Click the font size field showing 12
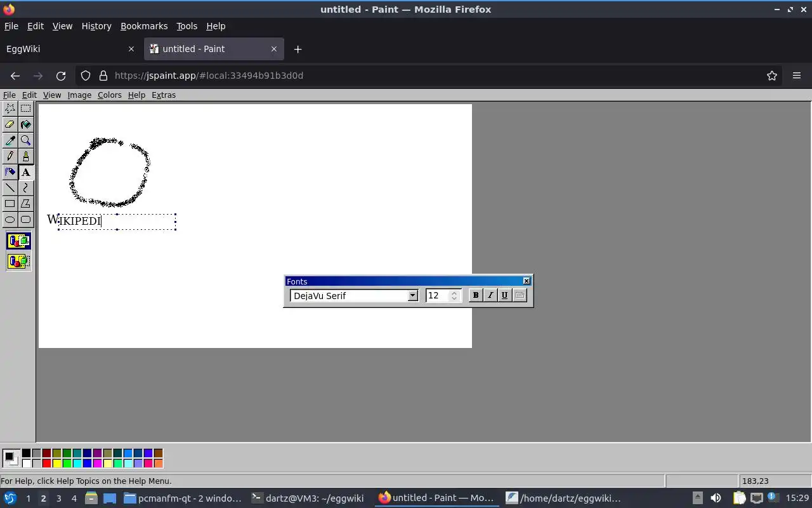The image size is (812, 508). [x=437, y=295]
